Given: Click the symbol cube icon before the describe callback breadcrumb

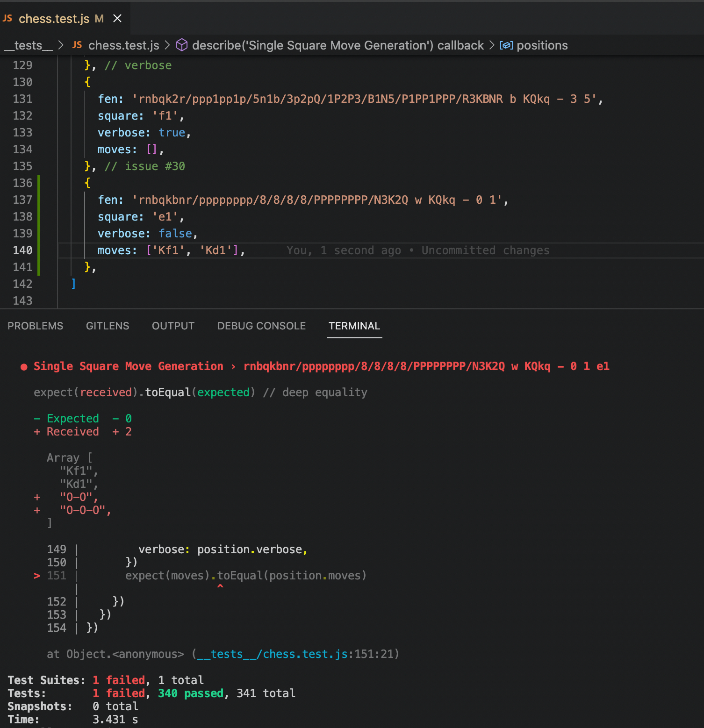Looking at the screenshot, I should point(182,45).
